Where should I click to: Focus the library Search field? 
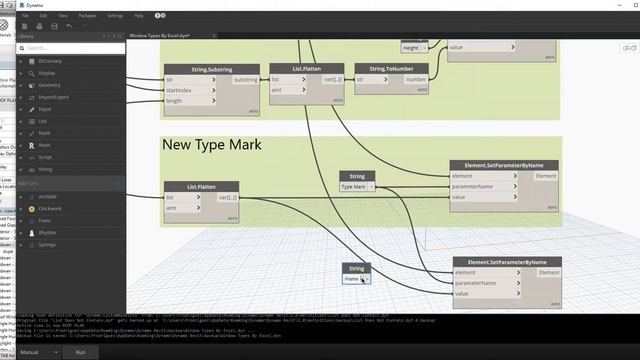[x=71, y=48]
